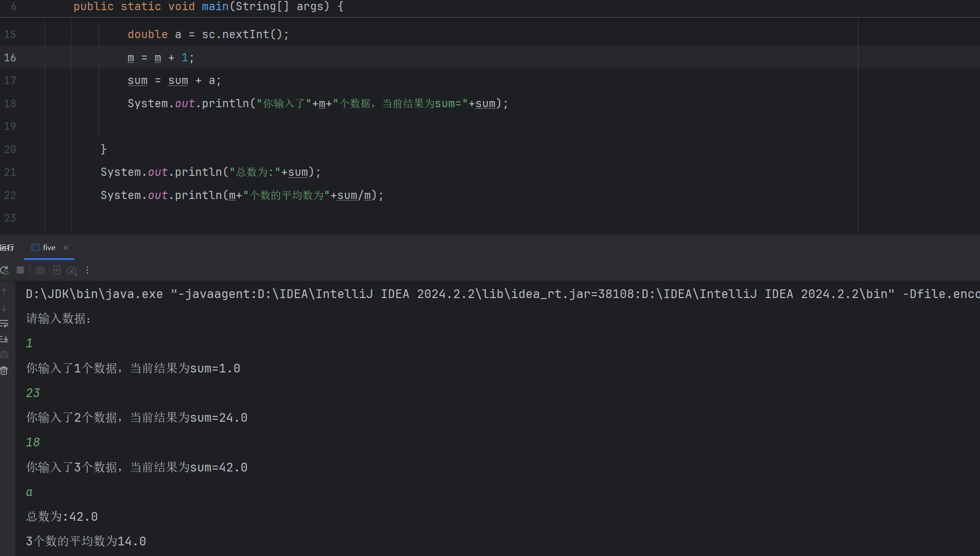Viewport: 980px width, 556px height.
Task: Print the console output
Action: tap(4, 355)
